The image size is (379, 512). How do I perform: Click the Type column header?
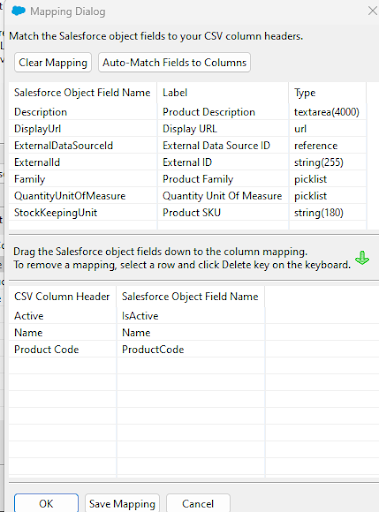point(328,92)
